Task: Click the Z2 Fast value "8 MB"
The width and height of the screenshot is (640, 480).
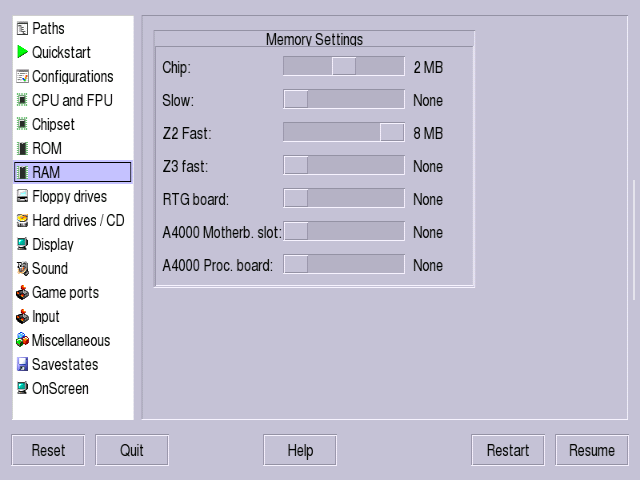Action: [428, 133]
